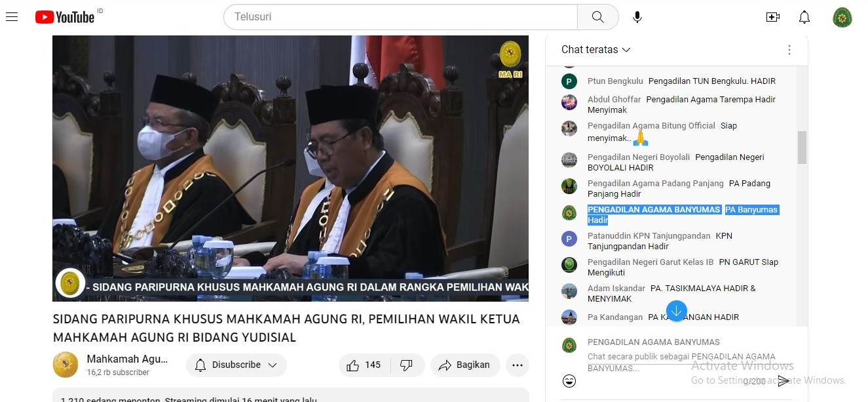Open the live chat three-dot options

(789, 50)
